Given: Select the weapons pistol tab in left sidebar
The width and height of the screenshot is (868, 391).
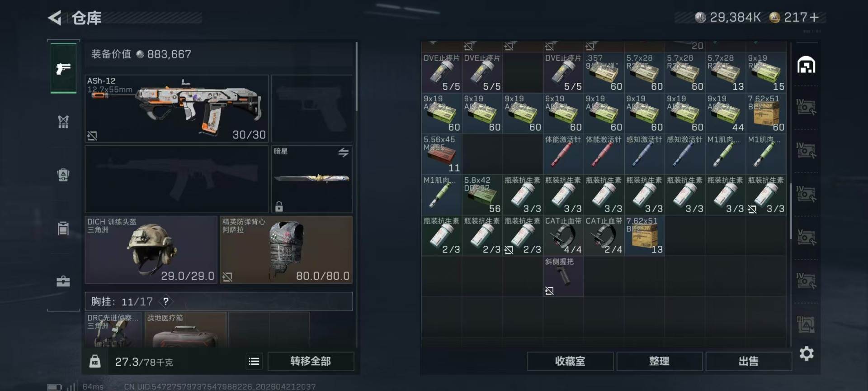Looking at the screenshot, I should click(x=63, y=68).
